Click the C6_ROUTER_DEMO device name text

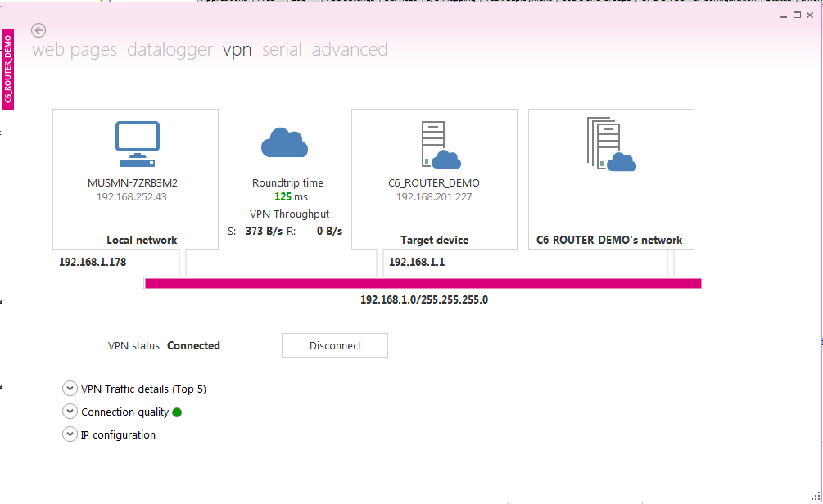click(434, 183)
